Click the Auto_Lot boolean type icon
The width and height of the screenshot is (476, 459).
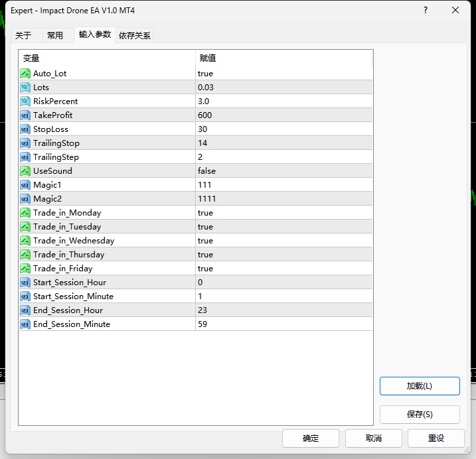25,74
